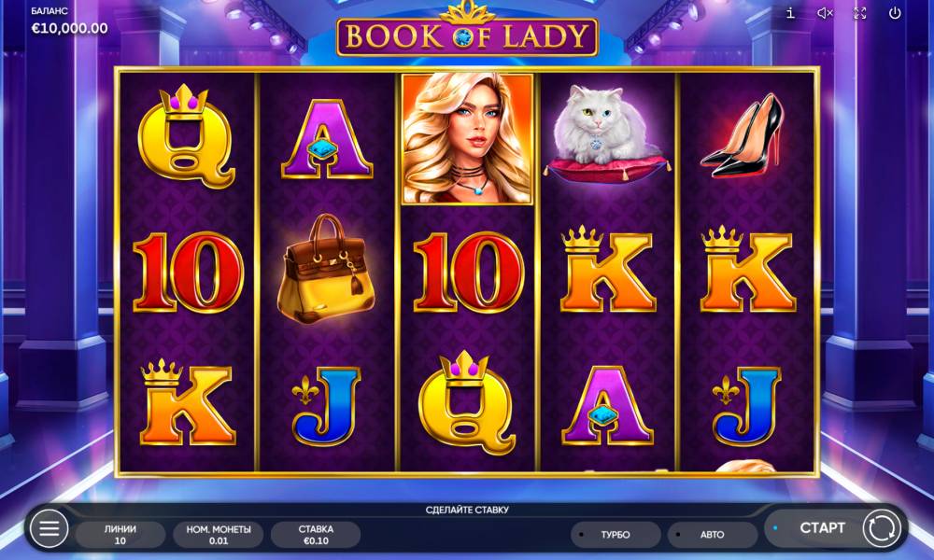Screen dimensions: 934x560
Task: Open the hamburger menu button
Action: pos(49,528)
